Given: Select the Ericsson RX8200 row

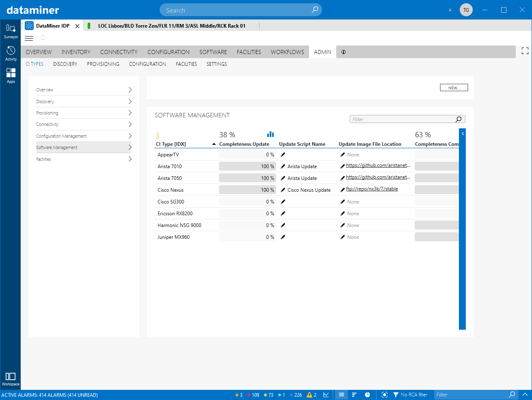Looking at the screenshot, I should point(307,214).
